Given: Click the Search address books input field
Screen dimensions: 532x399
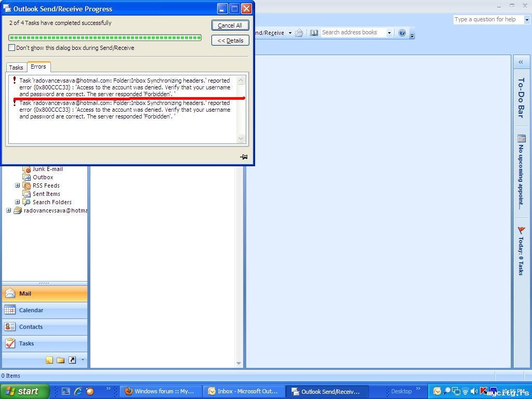Looking at the screenshot, I should [353, 33].
